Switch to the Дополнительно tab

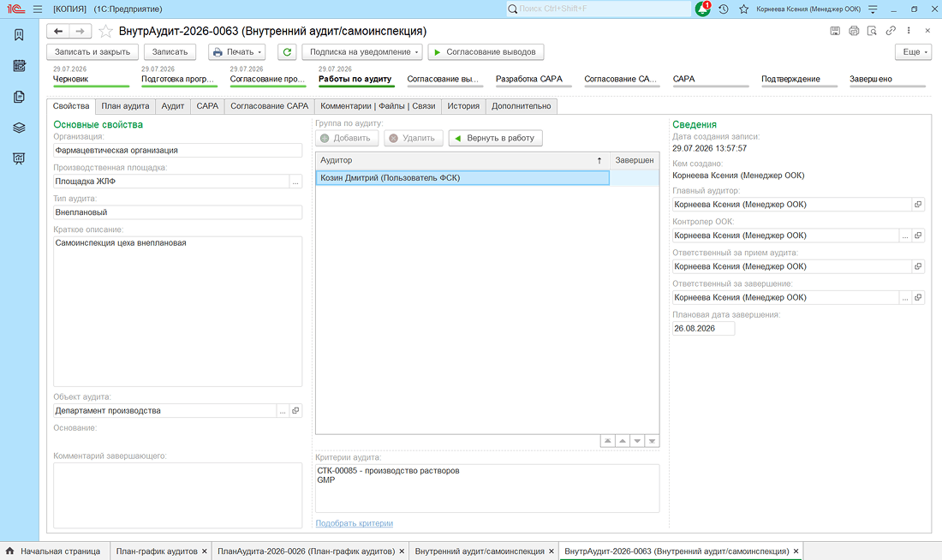tap(521, 106)
